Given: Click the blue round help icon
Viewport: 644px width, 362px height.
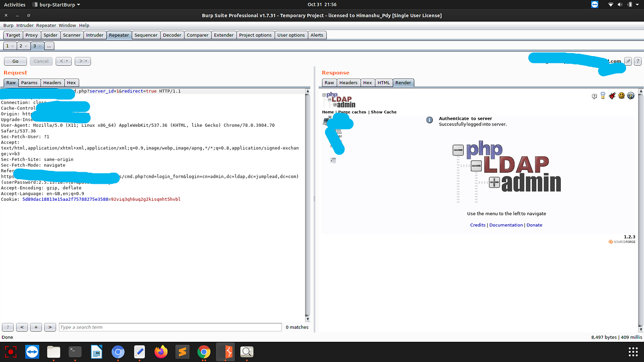Looking at the screenshot, I should tap(631, 96).
